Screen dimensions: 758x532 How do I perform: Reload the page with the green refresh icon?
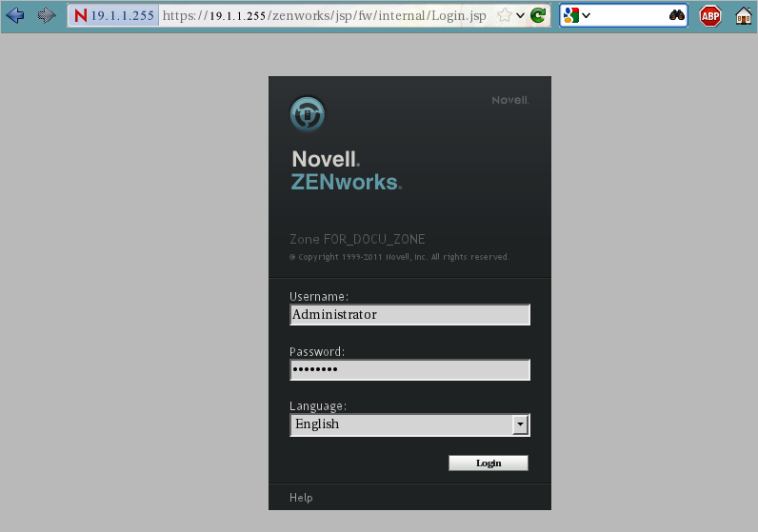(x=538, y=15)
